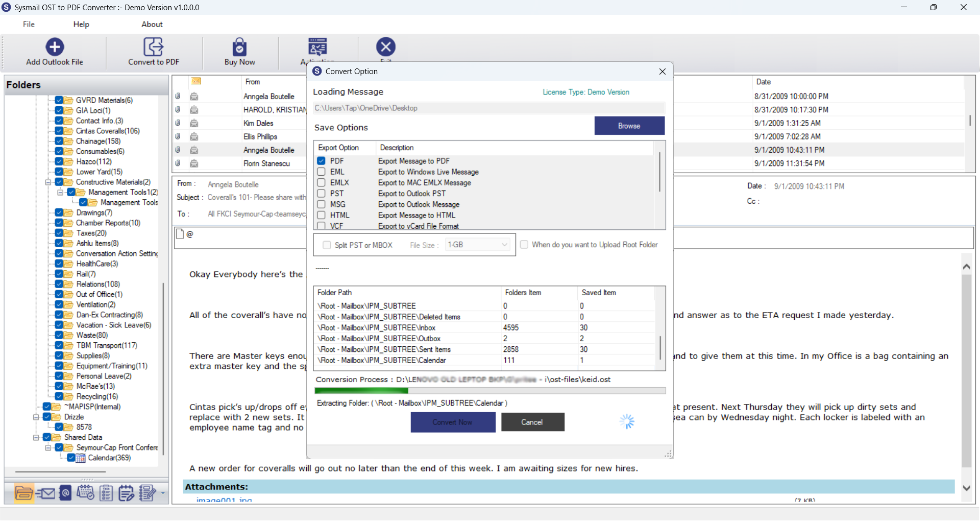Open the Notes icon in bottom bar
Image resolution: width=980 pixels, height=521 pixels.
pos(126,493)
